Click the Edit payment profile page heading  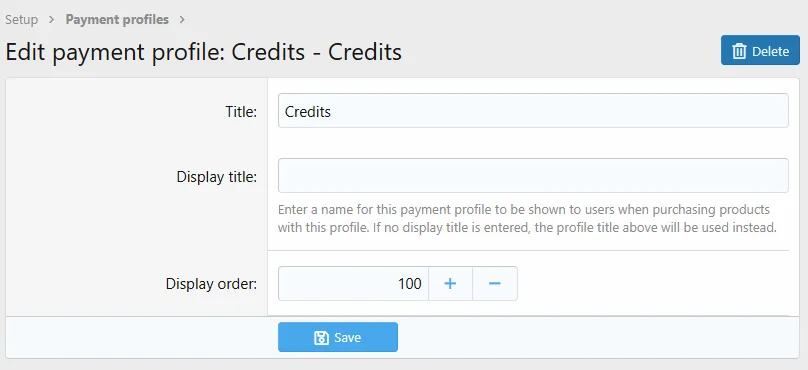pos(204,52)
